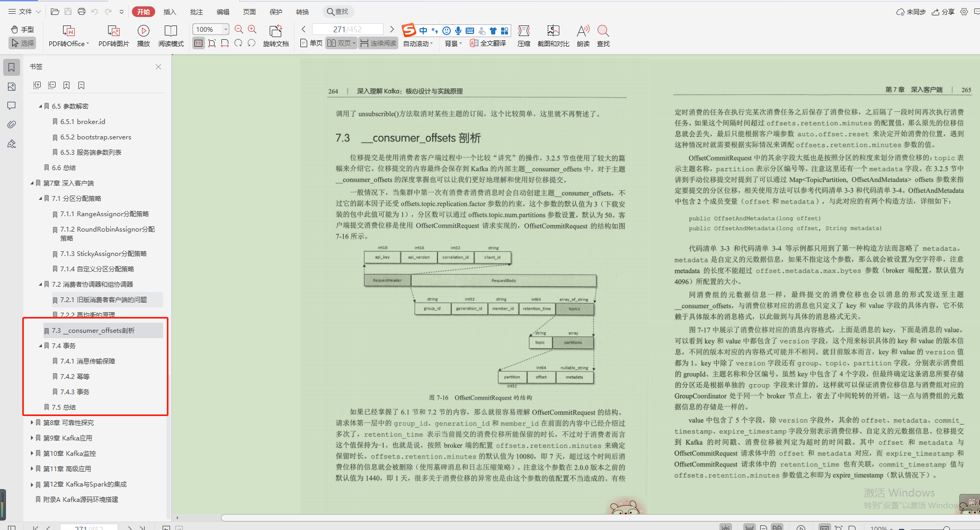
Task: Expand 第10章 Kafka监控 bookmark
Action: pos(32,453)
